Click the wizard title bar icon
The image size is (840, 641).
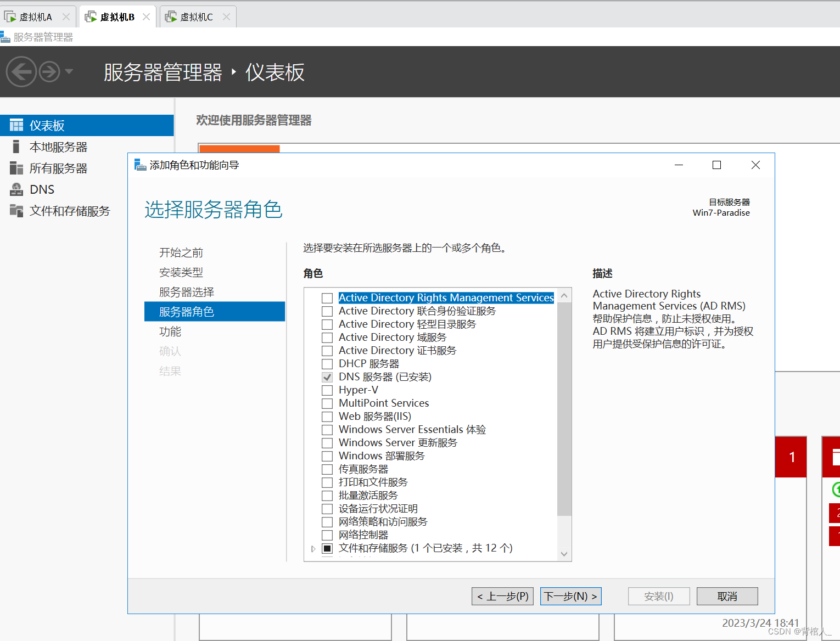click(x=140, y=165)
